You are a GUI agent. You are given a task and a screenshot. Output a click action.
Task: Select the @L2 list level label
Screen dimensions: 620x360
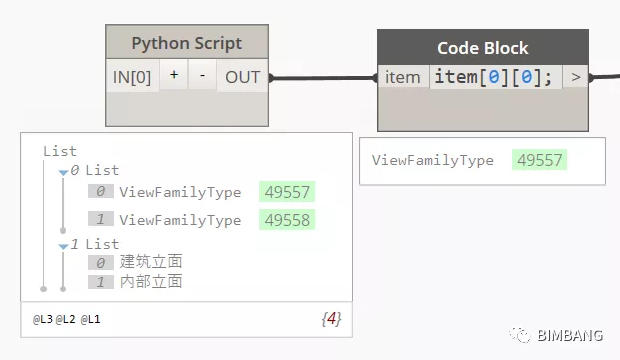click(x=66, y=319)
